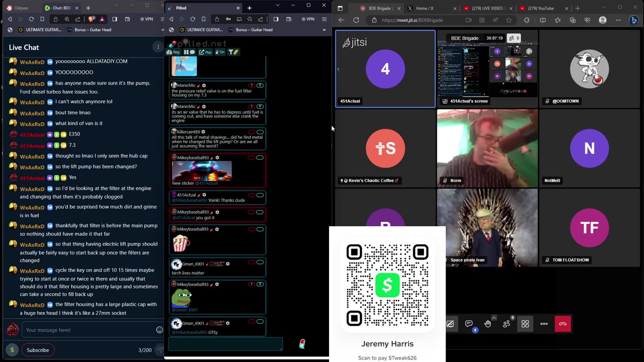Raise your hand in Jitsi
This screenshot has height=362, width=644.
tap(488, 324)
